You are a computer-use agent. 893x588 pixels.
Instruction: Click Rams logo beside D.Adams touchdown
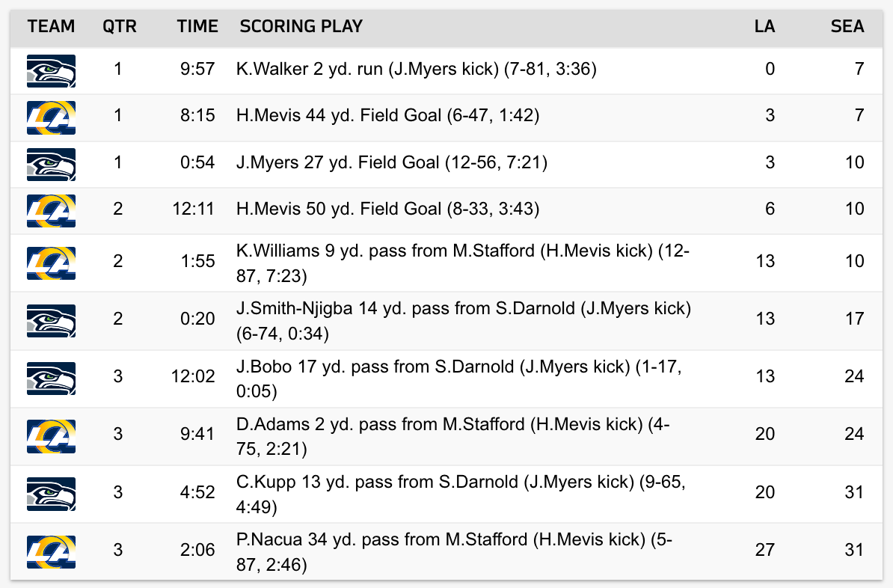click(52, 436)
